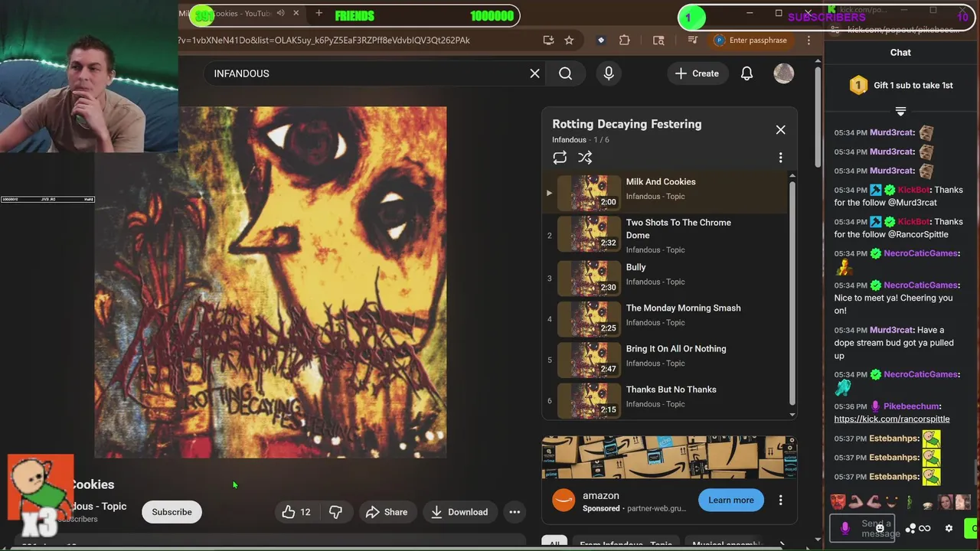Click the Infandous link under playlist title
Screen dimensions: 980x551
pos(569,140)
